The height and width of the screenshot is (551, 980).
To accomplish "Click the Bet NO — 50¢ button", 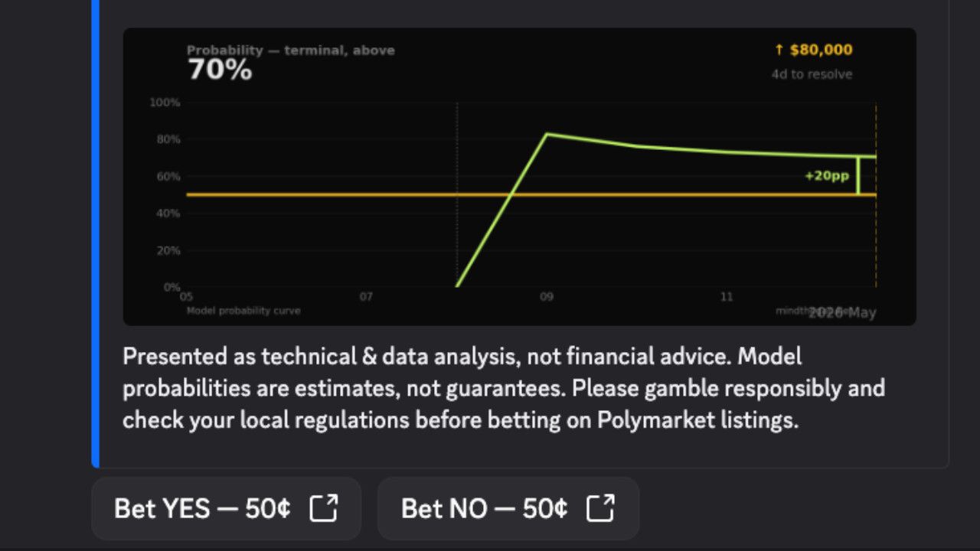I will pyautogui.click(x=508, y=509).
